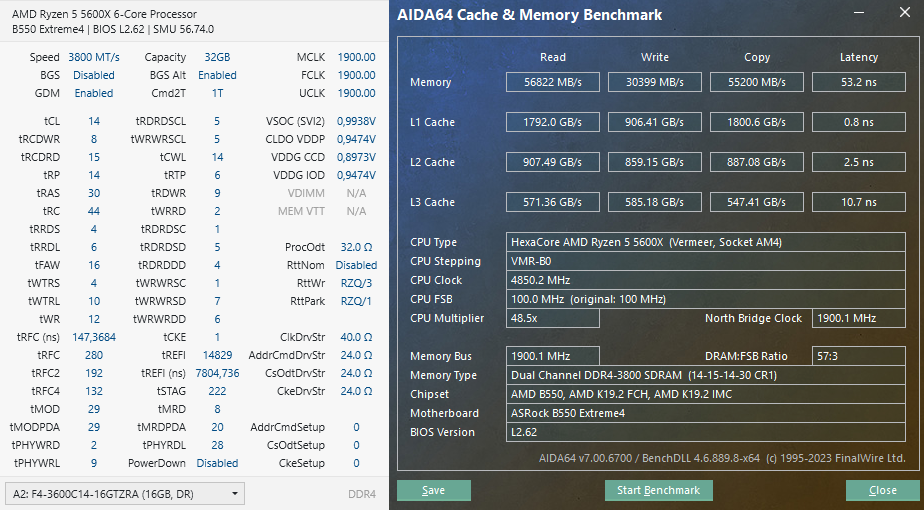This screenshot has width=924, height=510.
Task: Select the DRAM:FSB Ratio 57:3 field
Action: tap(858, 356)
